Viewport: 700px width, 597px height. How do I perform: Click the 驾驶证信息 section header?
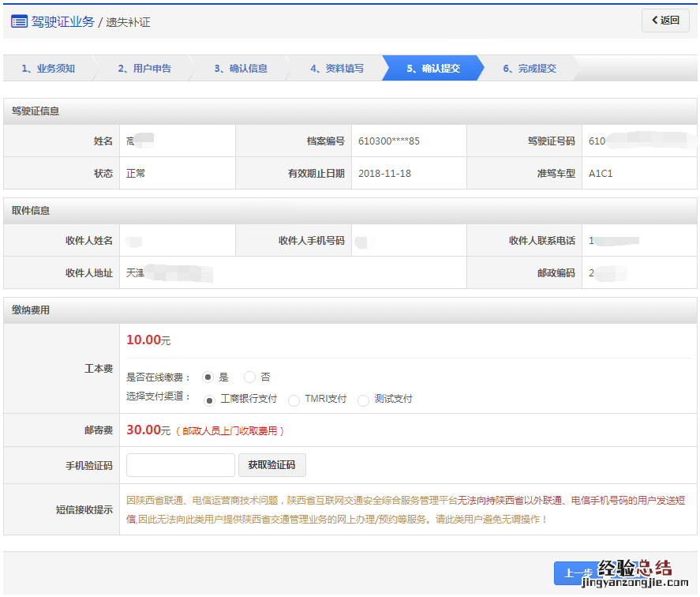coord(36,111)
